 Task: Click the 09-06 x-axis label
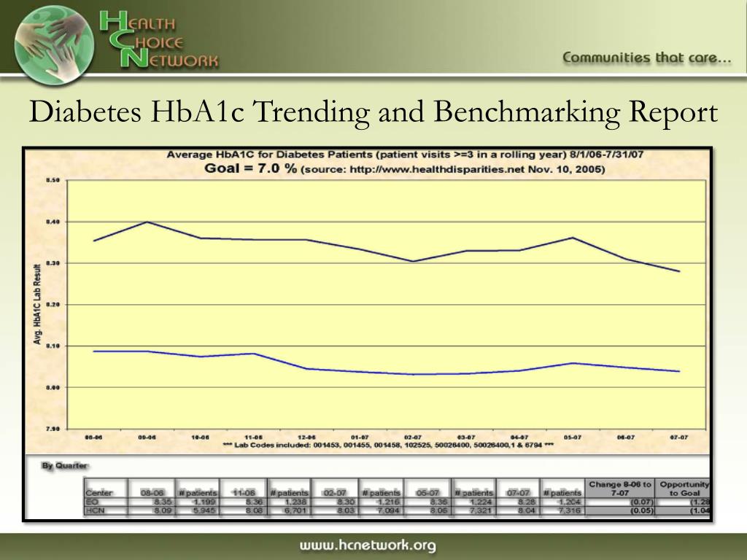click(x=147, y=437)
